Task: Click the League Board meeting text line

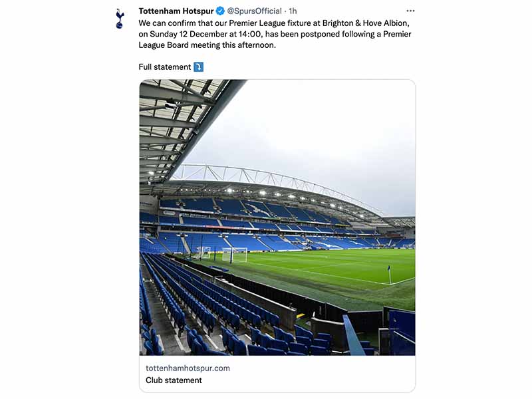Action: tap(207, 45)
